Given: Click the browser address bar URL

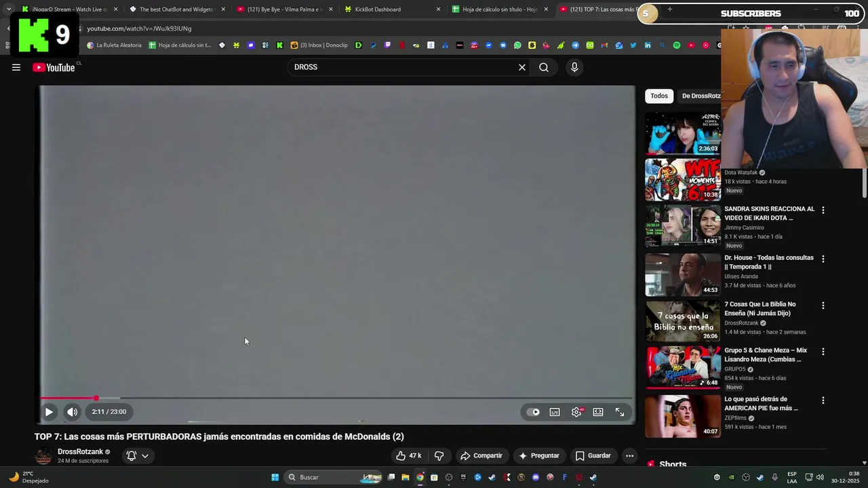Looking at the screenshot, I should tap(139, 28).
